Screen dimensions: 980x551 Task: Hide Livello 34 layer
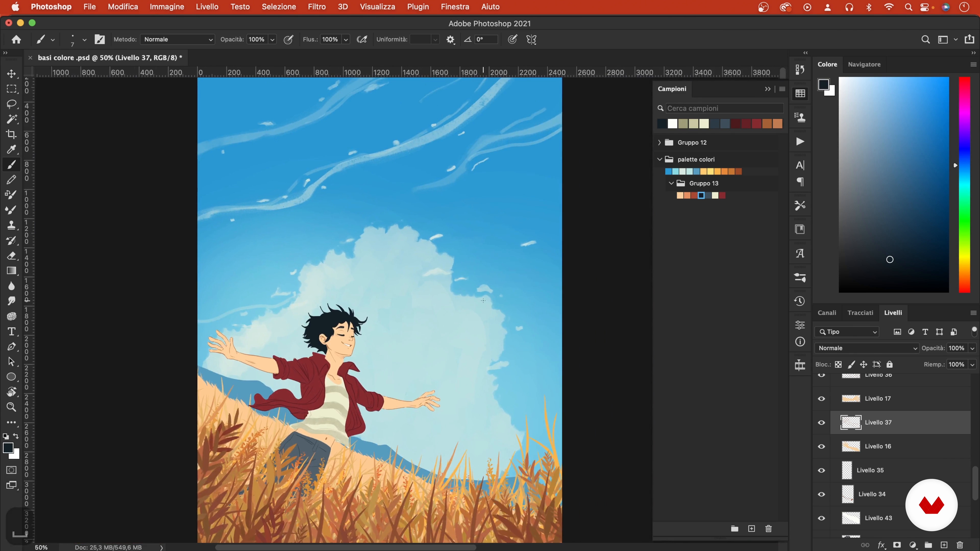822,494
